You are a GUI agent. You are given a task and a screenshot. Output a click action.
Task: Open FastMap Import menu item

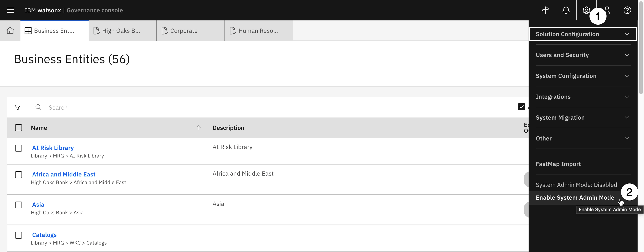(558, 164)
